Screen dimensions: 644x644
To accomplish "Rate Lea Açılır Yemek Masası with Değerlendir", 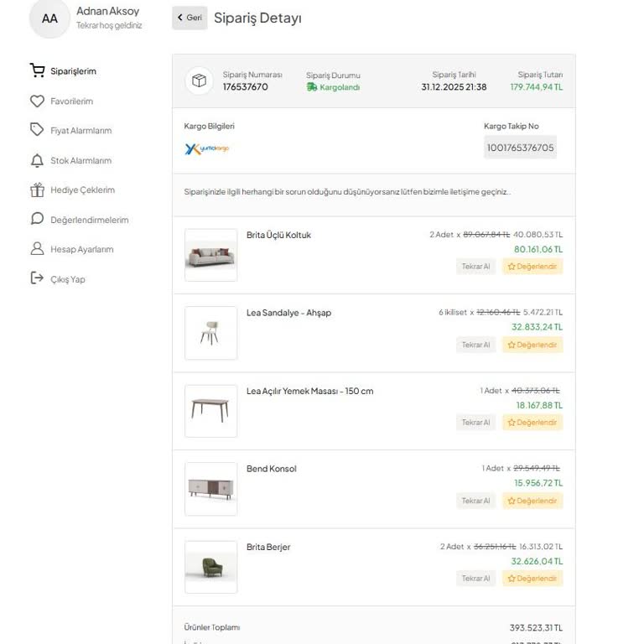I will coord(532,423).
